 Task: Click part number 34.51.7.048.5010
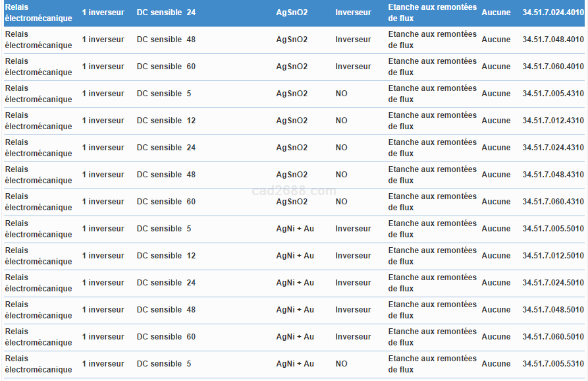pyautogui.click(x=552, y=310)
